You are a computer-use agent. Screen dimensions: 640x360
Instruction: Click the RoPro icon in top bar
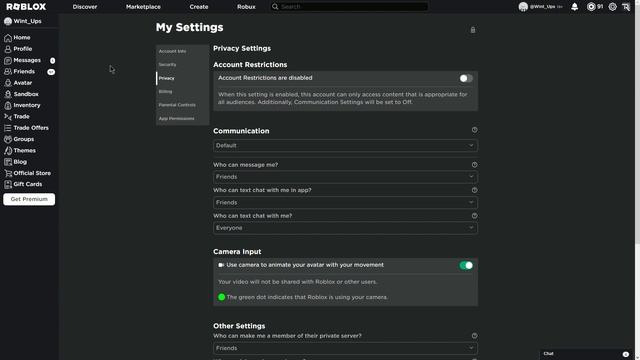click(x=626, y=7)
